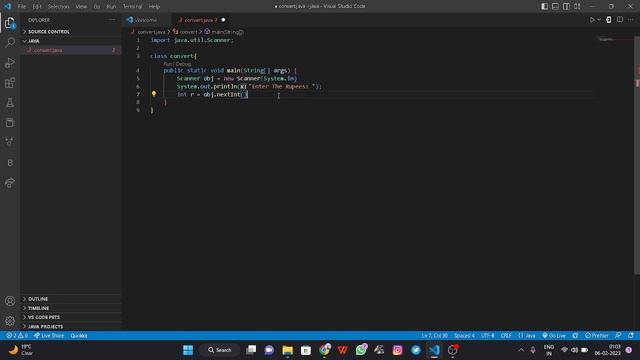Change Spaces: 4 indentation setting

pyautogui.click(x=464, y=336)
